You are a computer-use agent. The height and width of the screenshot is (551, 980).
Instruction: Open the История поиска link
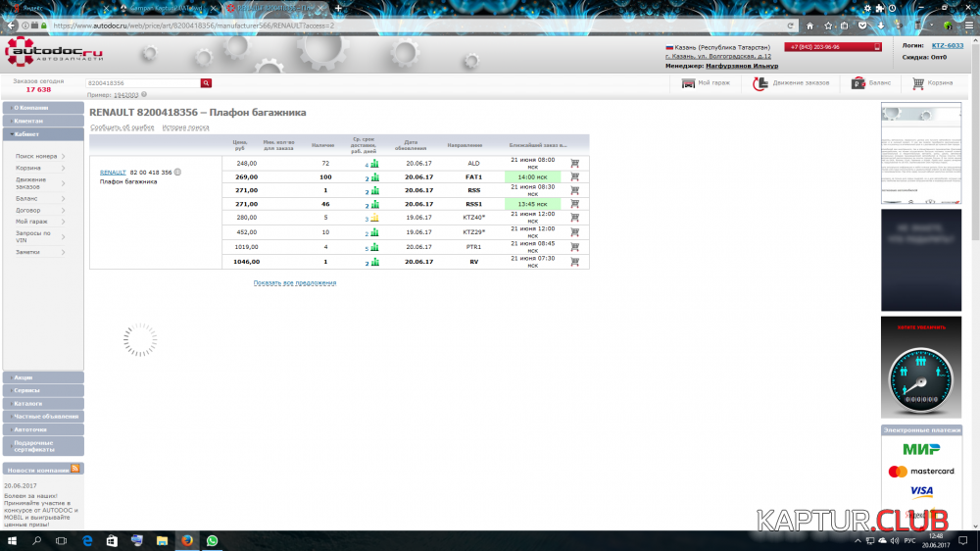pos(185,127)
